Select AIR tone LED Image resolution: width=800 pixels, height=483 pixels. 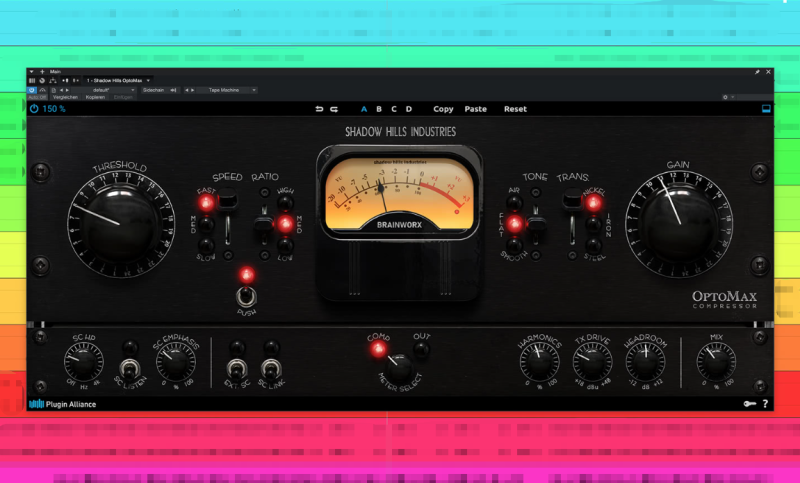(x=514, y=203)
